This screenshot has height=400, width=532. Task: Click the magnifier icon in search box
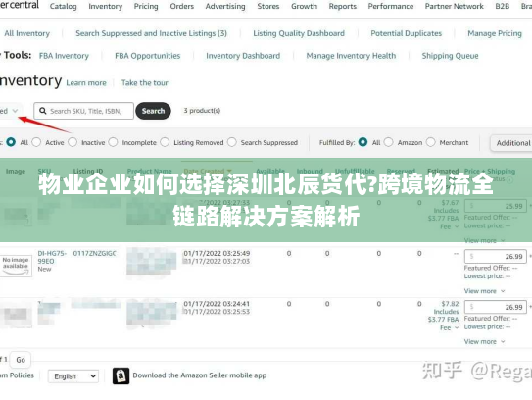tap(43, 111)
